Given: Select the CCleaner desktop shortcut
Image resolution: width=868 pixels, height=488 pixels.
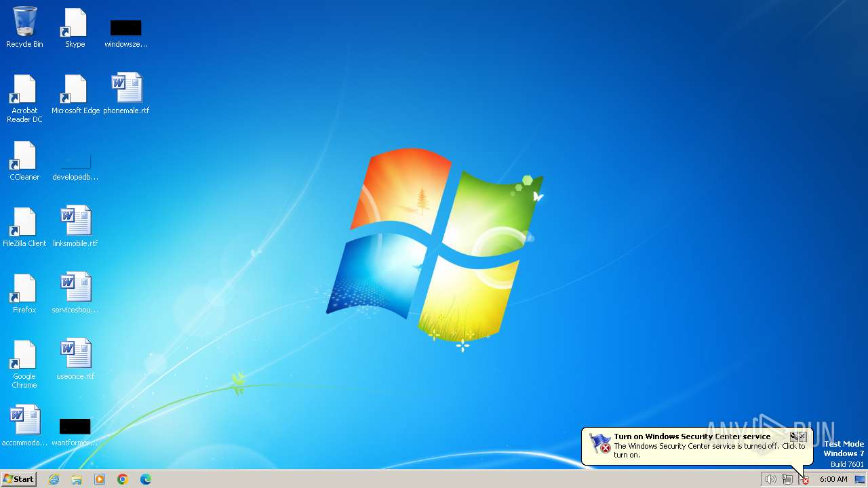Looking at the screenshot, I should point(24,161).
